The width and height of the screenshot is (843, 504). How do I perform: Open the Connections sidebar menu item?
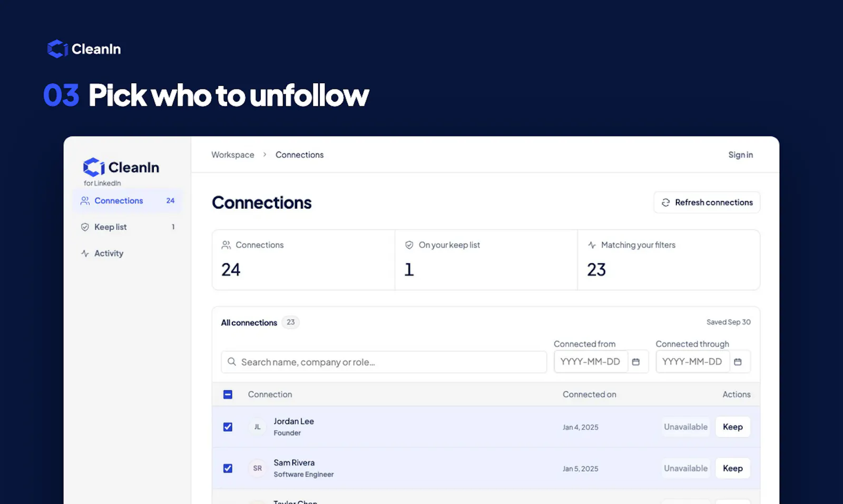[127, 201]
